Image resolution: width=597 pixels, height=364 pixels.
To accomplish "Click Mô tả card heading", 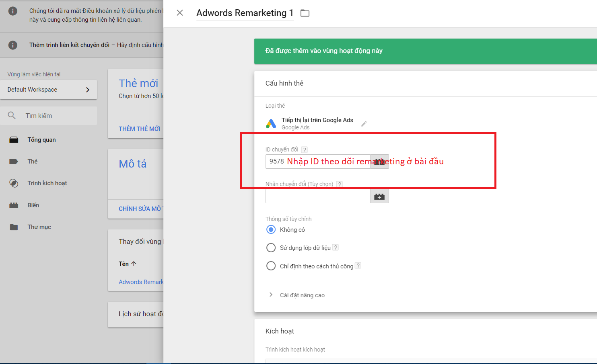I will pos(133,164).
